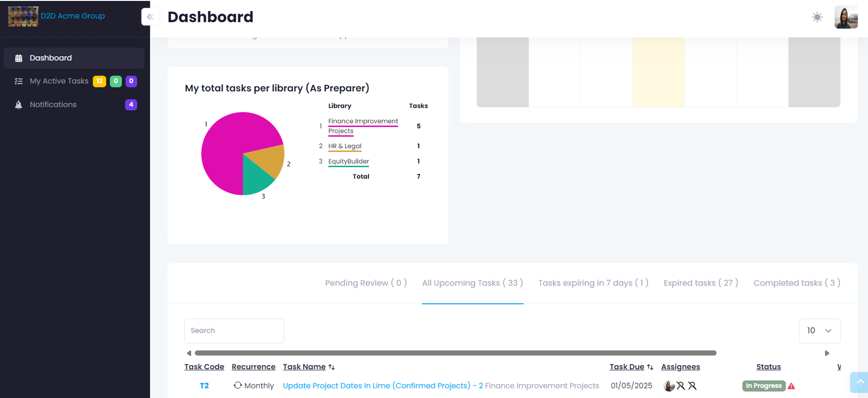Toggle light/dark theme sun icon

(x=817, y=18)
